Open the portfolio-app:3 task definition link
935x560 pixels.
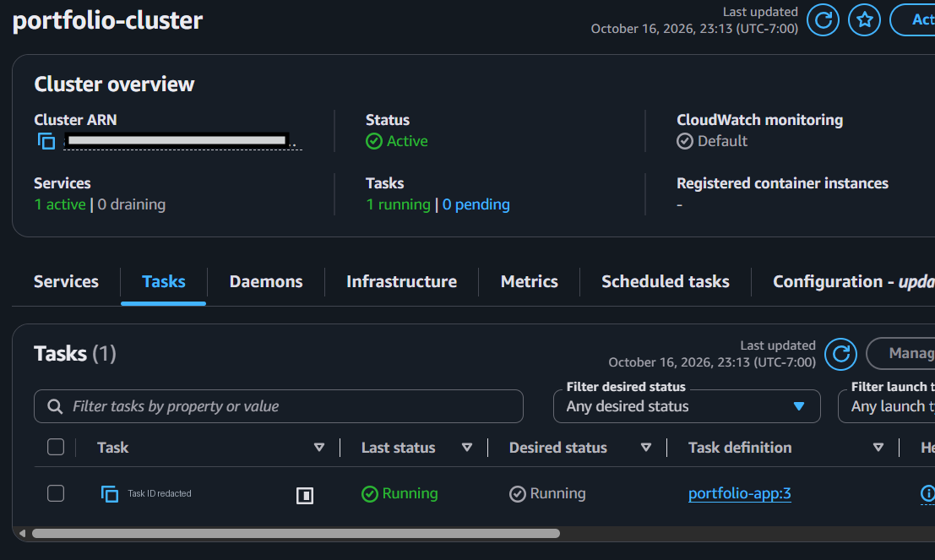click(x=739, y=494)
